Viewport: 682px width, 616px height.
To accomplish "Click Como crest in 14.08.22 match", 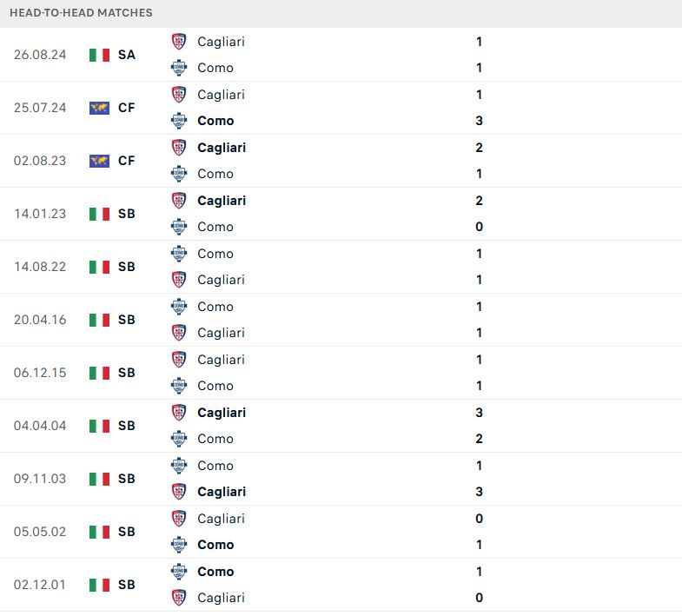I will click(x=179, y=254).
